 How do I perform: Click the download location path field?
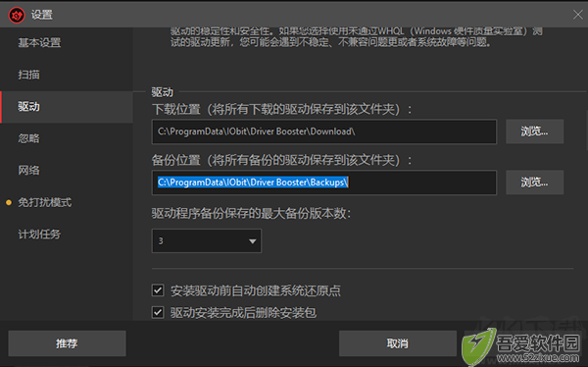point(324,131)
